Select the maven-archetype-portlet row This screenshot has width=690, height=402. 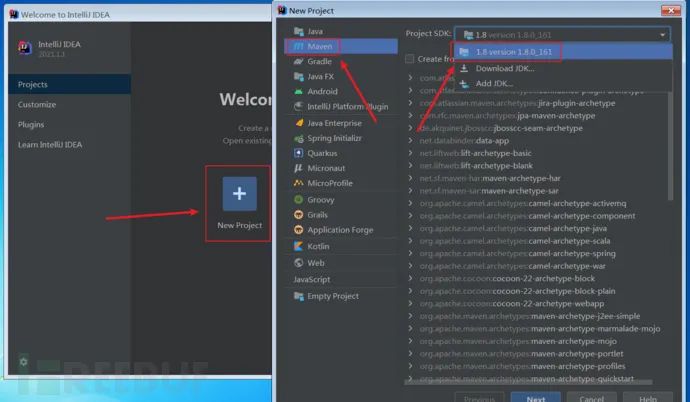point(535,354)
